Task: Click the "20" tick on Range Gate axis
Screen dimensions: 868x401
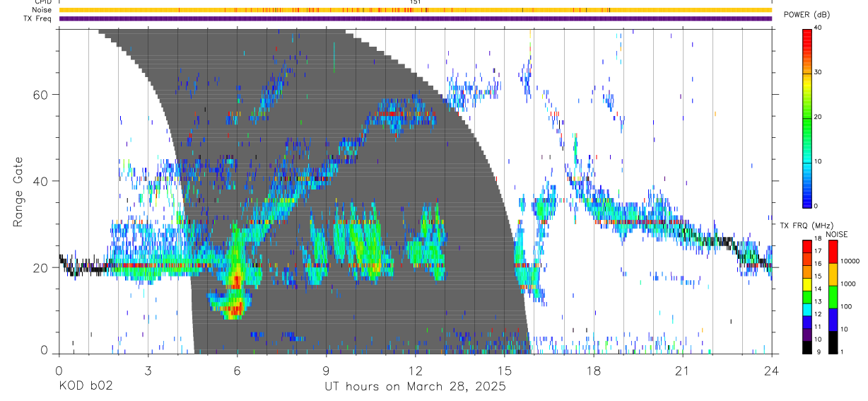Action: 40,268
